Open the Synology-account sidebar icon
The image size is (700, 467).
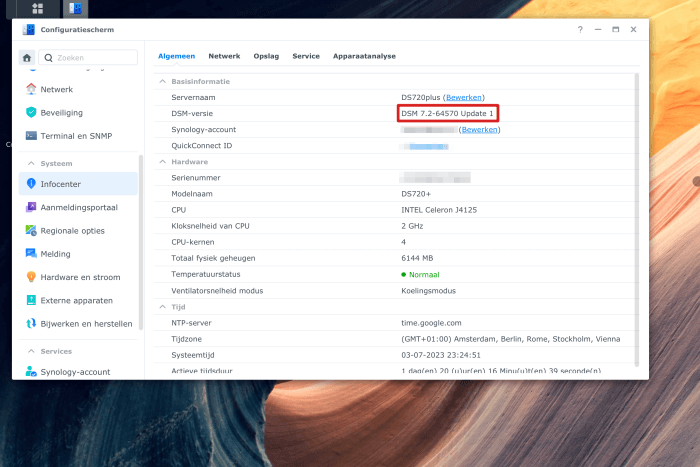pyautogui.click(x=31, y=371)
